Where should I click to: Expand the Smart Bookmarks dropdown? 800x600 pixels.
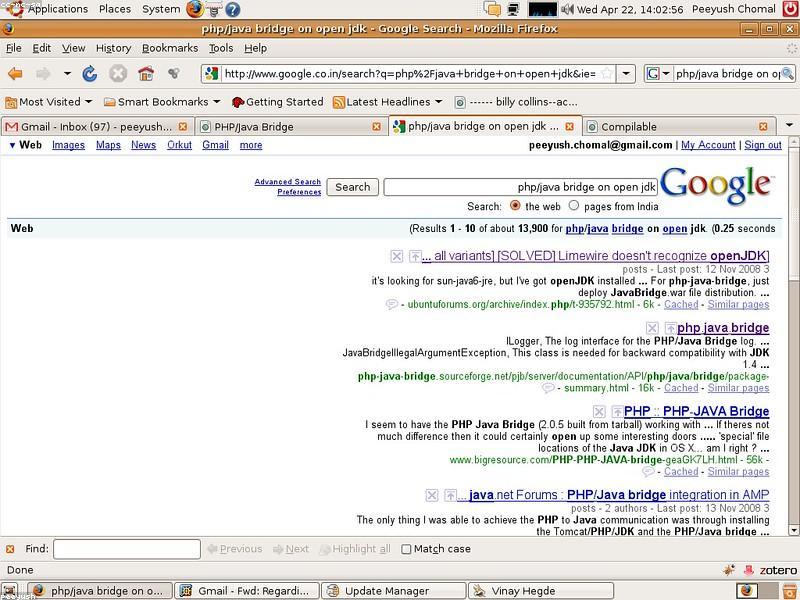[216, 102]
